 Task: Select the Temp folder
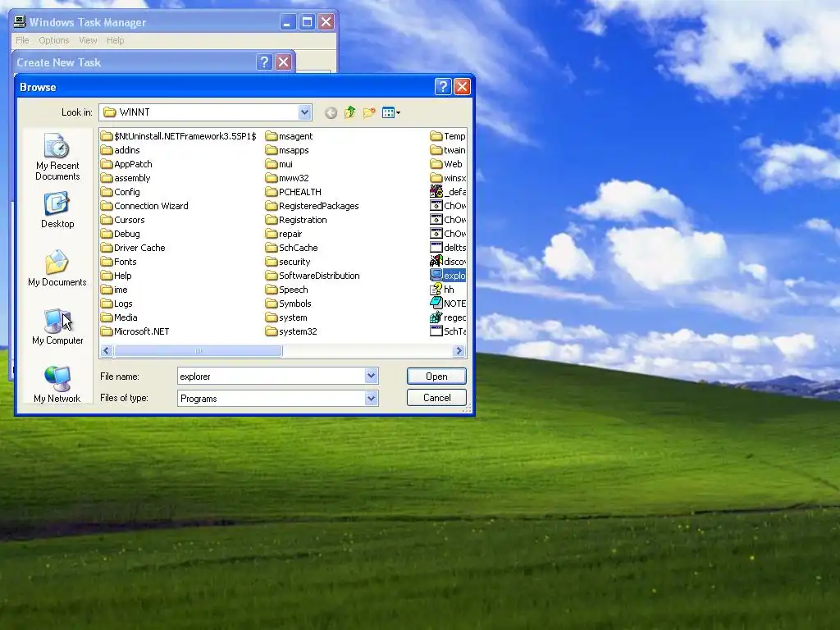[448, 136]
